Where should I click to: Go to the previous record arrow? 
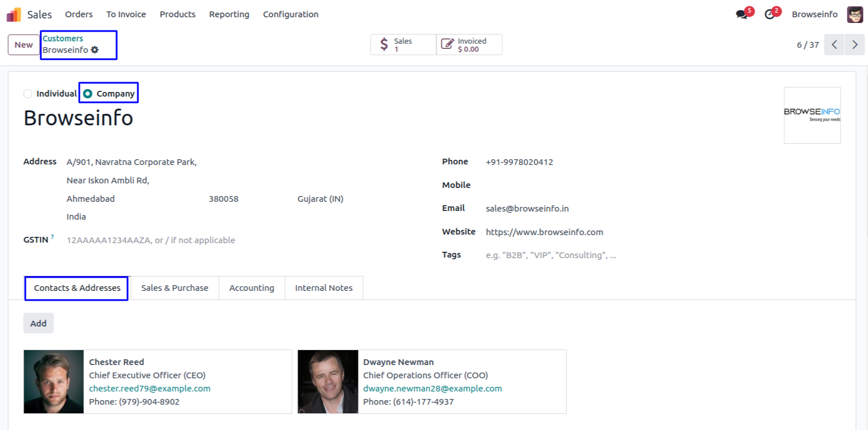[834, 45]
